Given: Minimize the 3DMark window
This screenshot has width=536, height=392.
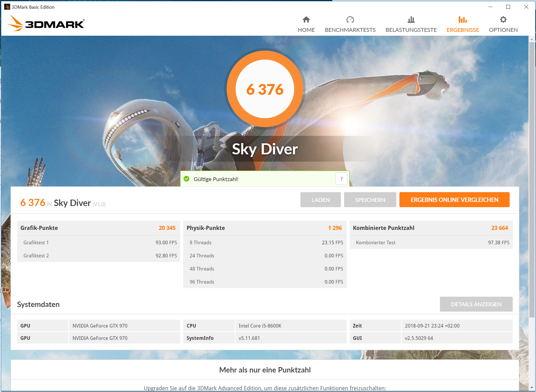Looking at the screenshot, I should pos(490,7).
